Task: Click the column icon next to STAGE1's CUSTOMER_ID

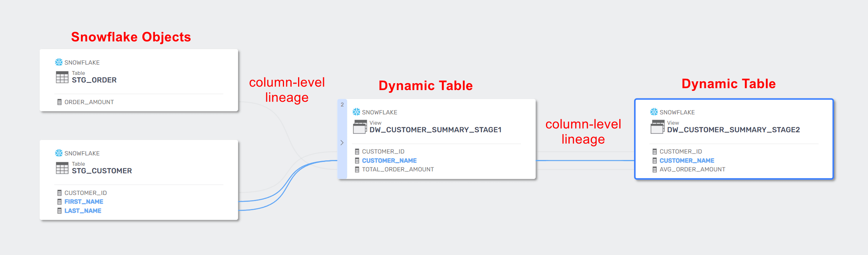Action: 357,152
